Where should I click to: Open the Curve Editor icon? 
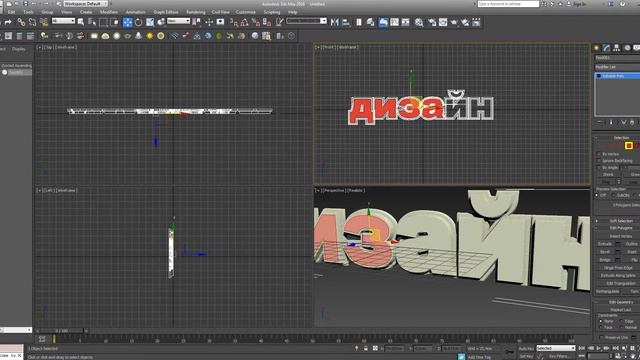click(x=394, y=22)
